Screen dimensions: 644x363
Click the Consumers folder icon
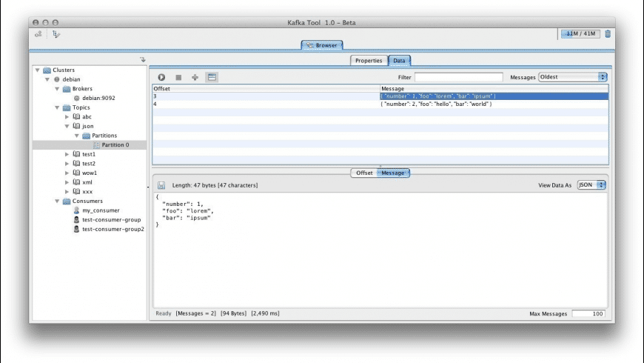67,202
